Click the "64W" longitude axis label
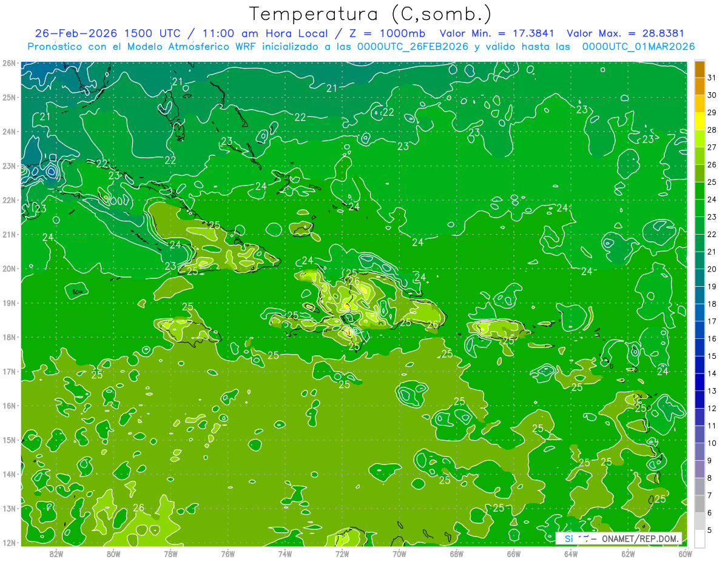 (571, 553)
